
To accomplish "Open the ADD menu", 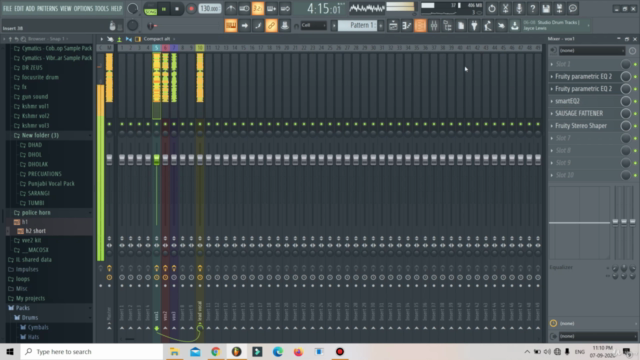I will click(31, 9).
